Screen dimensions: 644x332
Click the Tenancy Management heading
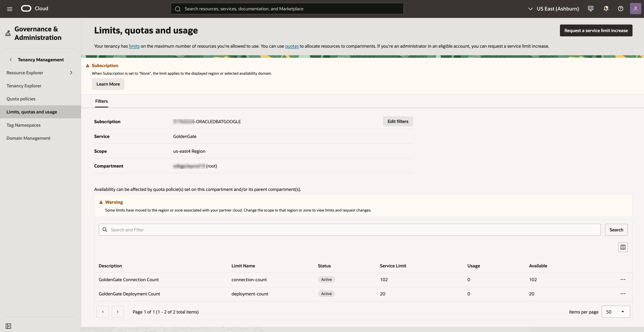(41, 60)
